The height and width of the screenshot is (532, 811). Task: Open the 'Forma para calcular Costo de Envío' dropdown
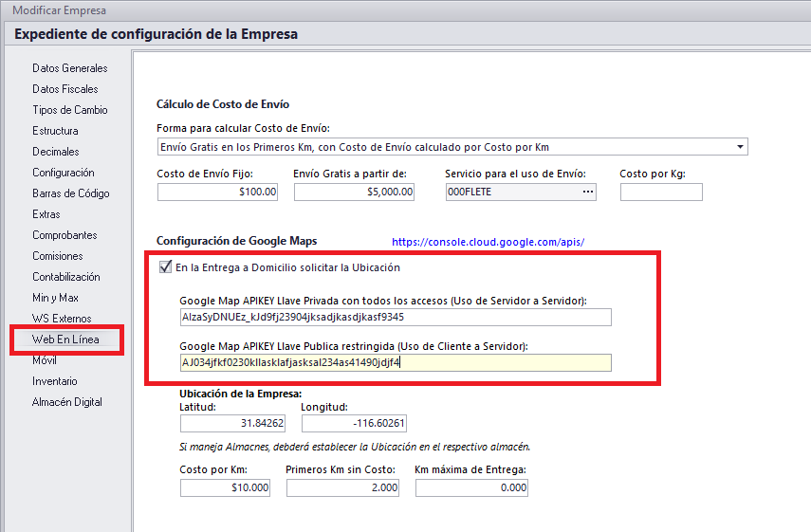click(739, 147)
